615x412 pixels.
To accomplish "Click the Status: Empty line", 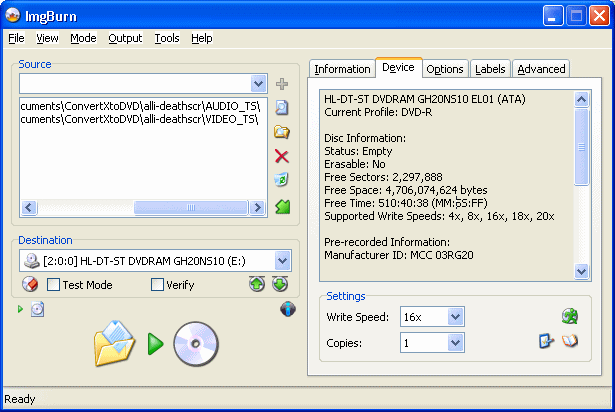I will click(358, 151).
